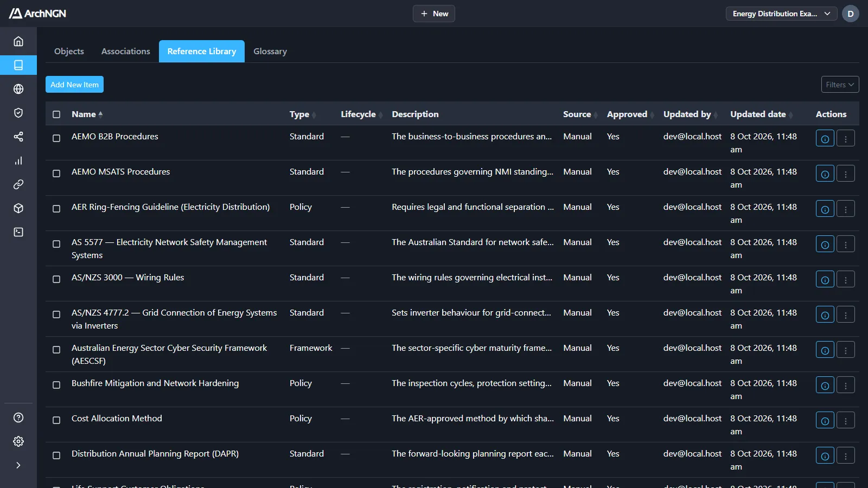Open the Energy Distribution workspace dropdown

[781, 14]
